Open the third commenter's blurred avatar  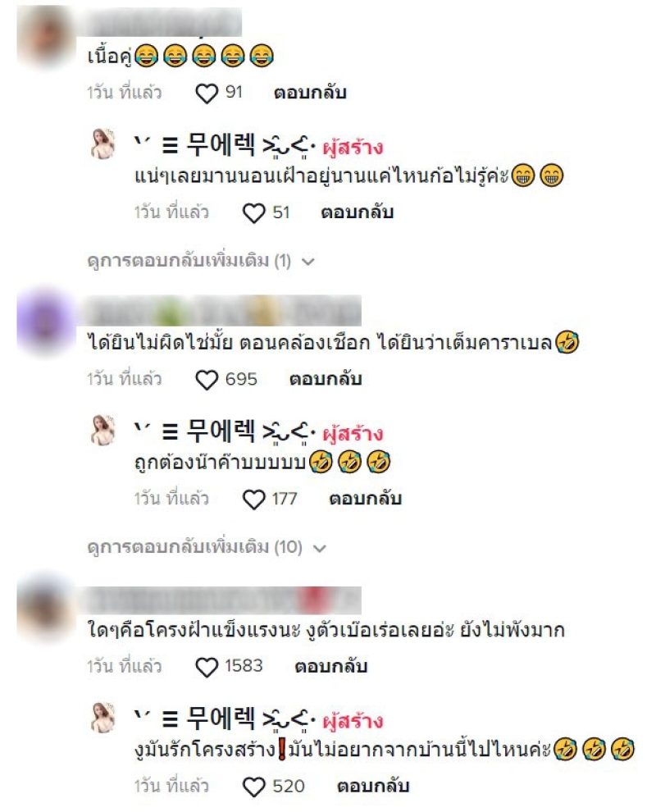46,609
